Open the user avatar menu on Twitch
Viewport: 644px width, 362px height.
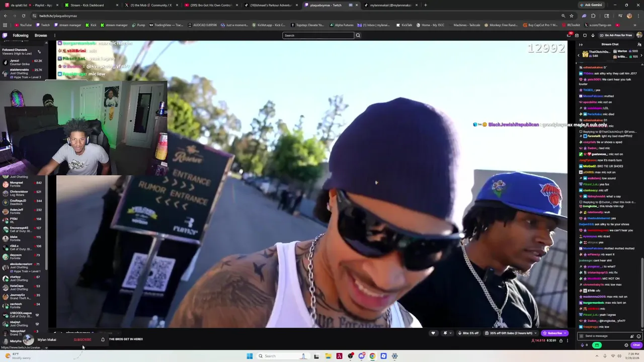639,35
